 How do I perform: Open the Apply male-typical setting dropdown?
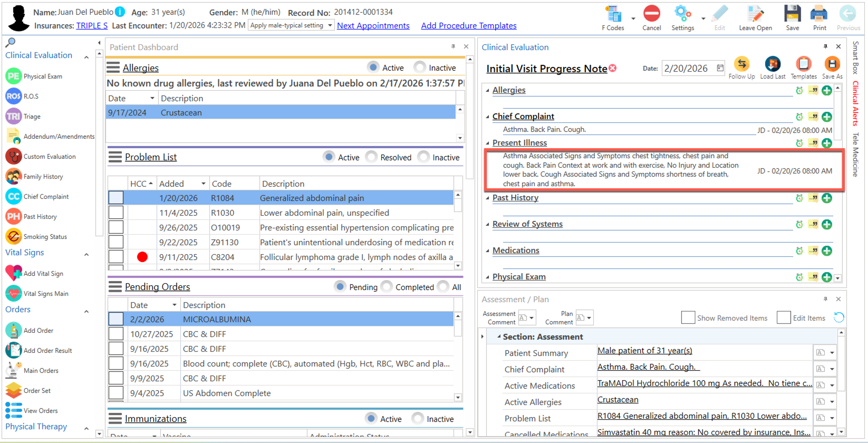click(x=330, y=25)
